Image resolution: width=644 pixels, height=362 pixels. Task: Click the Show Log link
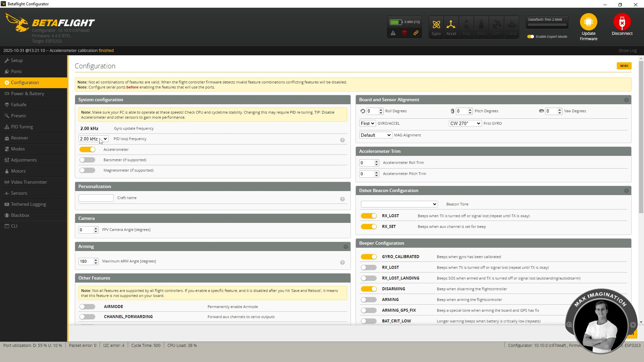(628, 50)
